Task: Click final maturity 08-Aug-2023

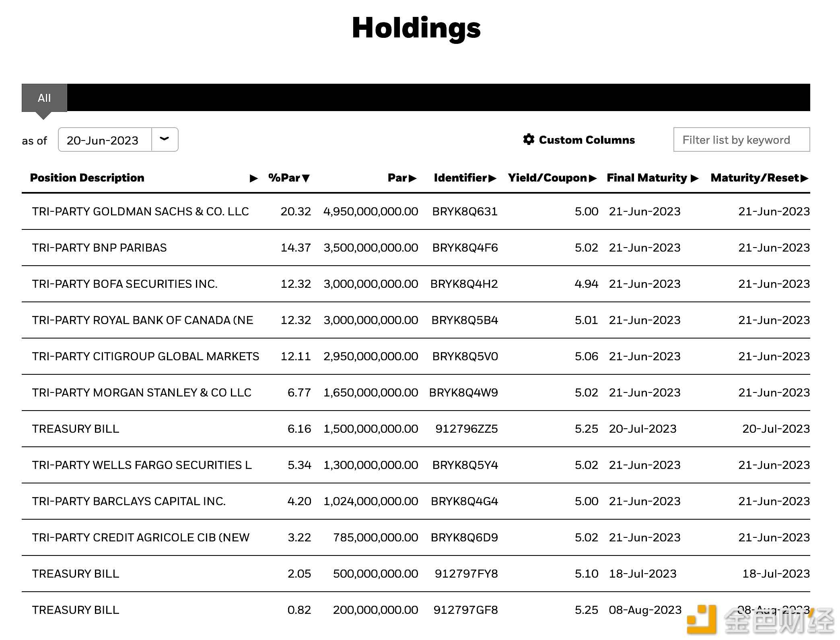Action: (645, 610)
